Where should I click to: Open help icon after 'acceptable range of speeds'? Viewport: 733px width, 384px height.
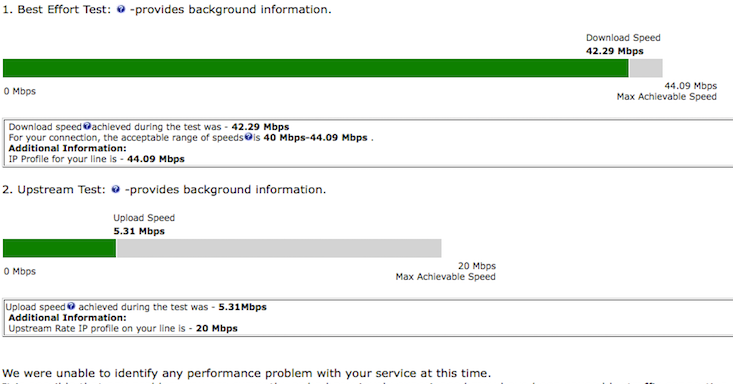coord(248,137)
